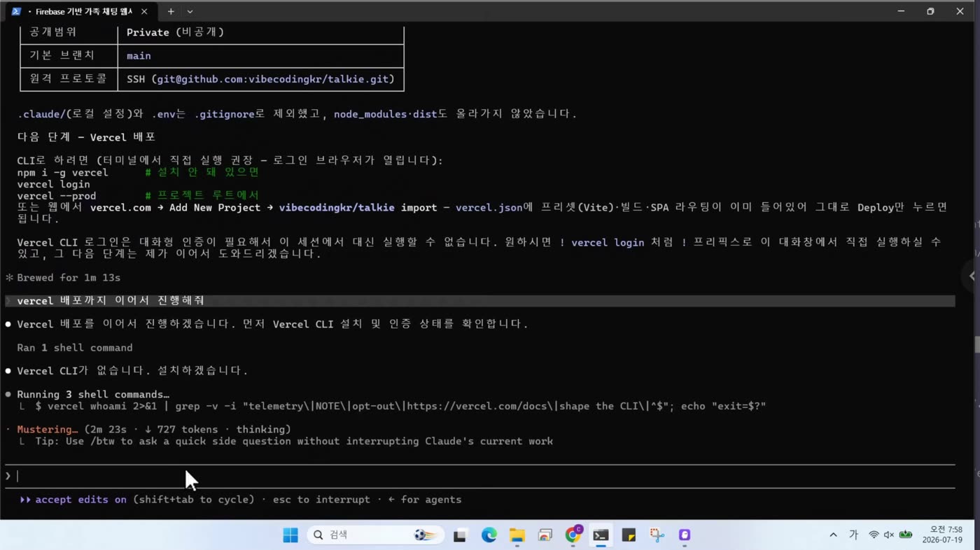Click the 'vercel login' command line
980x550 pixels.
click(x=53, y=184)
